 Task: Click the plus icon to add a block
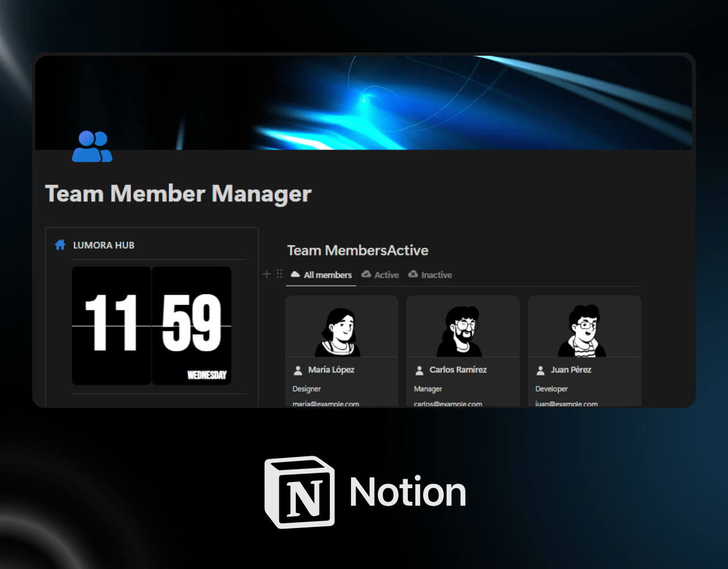click(x=266, y=274)
